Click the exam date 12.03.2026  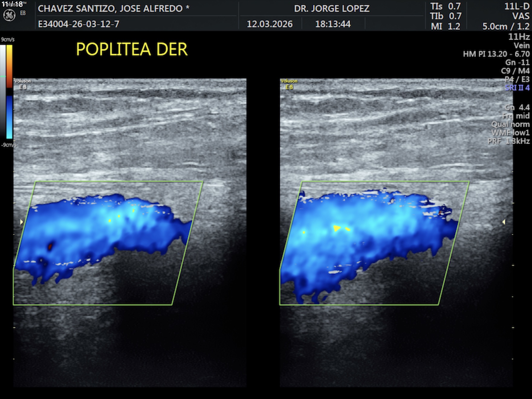(270, 24)
